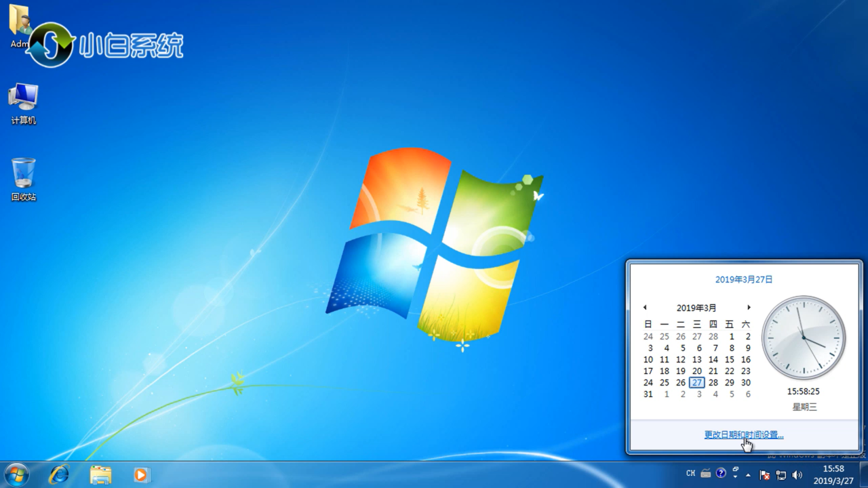Select March 10 in calendar
868x488 pixels.
pyautogui.click(x=648, y=359)
